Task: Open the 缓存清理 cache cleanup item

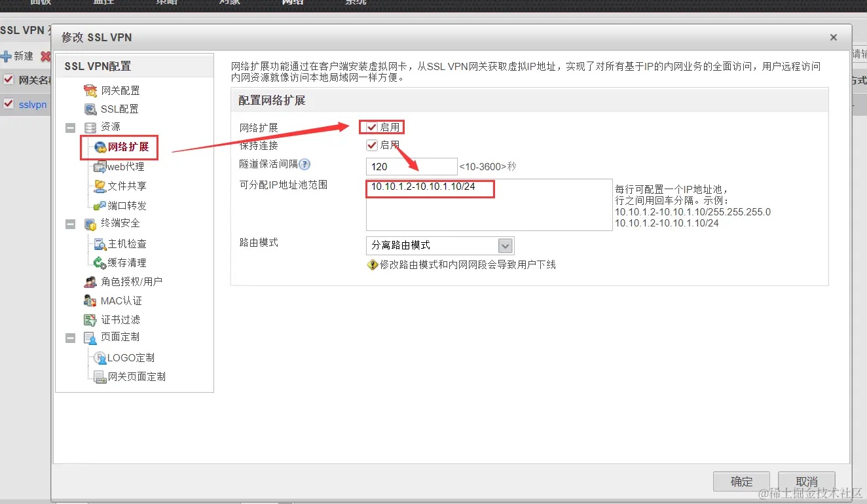Action: pos(120,262)
